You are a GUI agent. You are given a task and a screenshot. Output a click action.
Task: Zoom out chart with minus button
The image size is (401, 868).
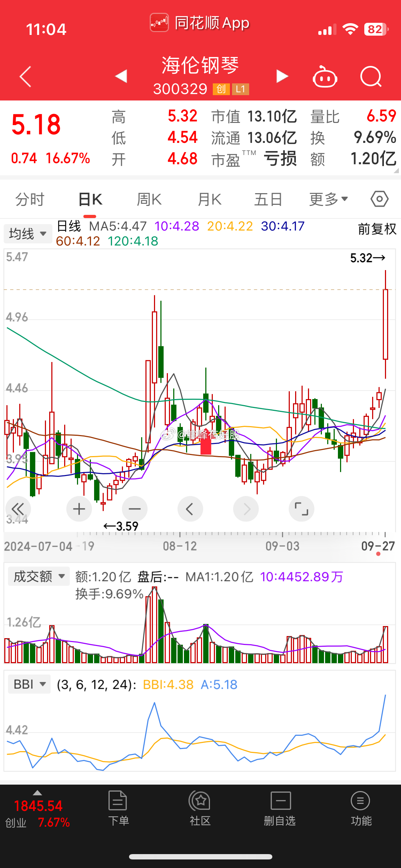135,509
